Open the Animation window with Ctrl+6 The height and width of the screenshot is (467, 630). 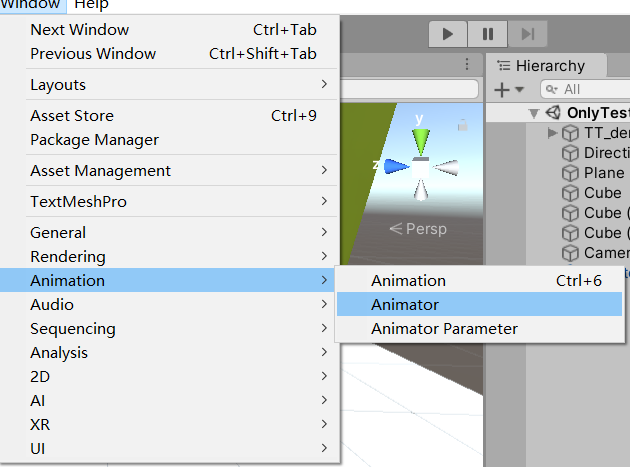(x=479, y=281)
